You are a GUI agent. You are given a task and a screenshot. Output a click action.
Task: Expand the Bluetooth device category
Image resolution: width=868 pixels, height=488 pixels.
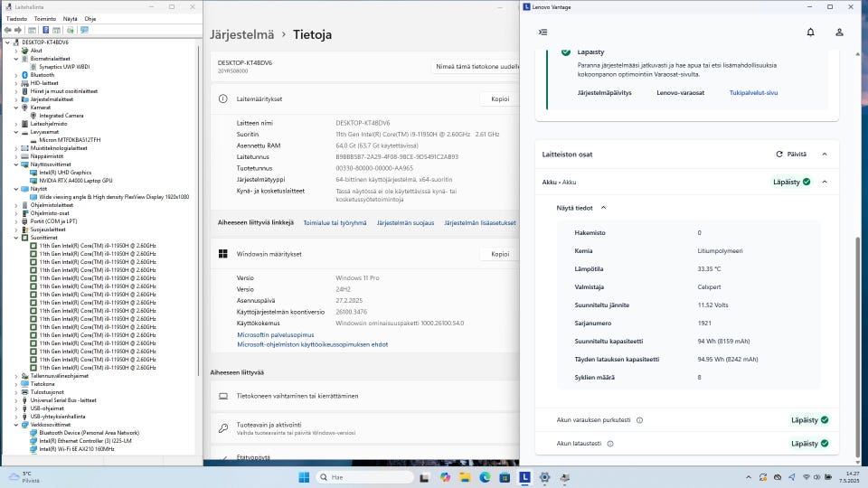[14, 75]
